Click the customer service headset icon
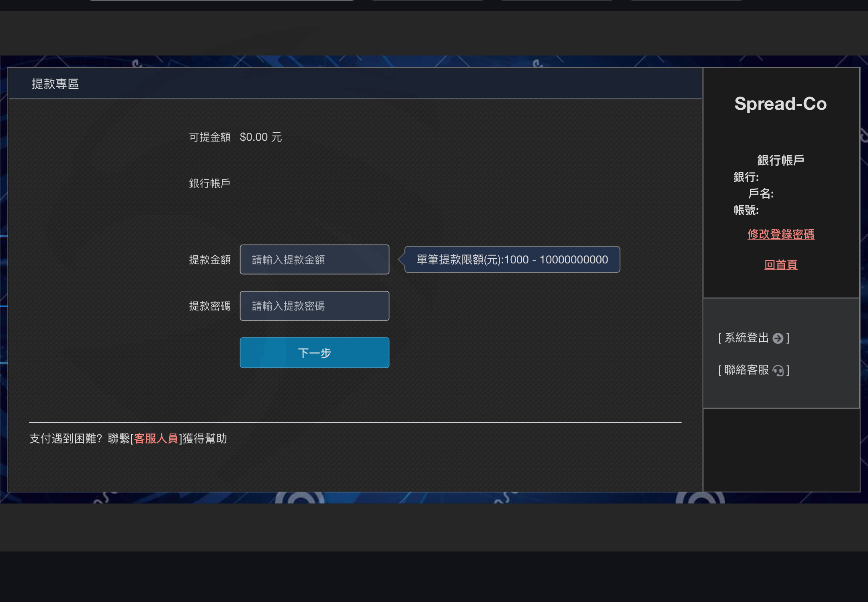The height and width of the screenshot is (602, 868). [778, 370]
